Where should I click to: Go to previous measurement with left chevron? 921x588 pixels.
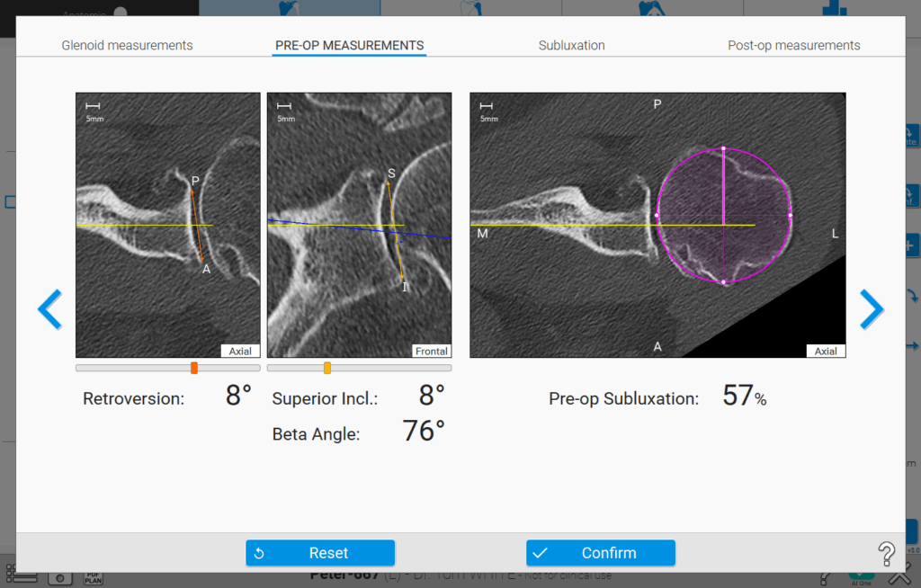[x=49, y=309]
